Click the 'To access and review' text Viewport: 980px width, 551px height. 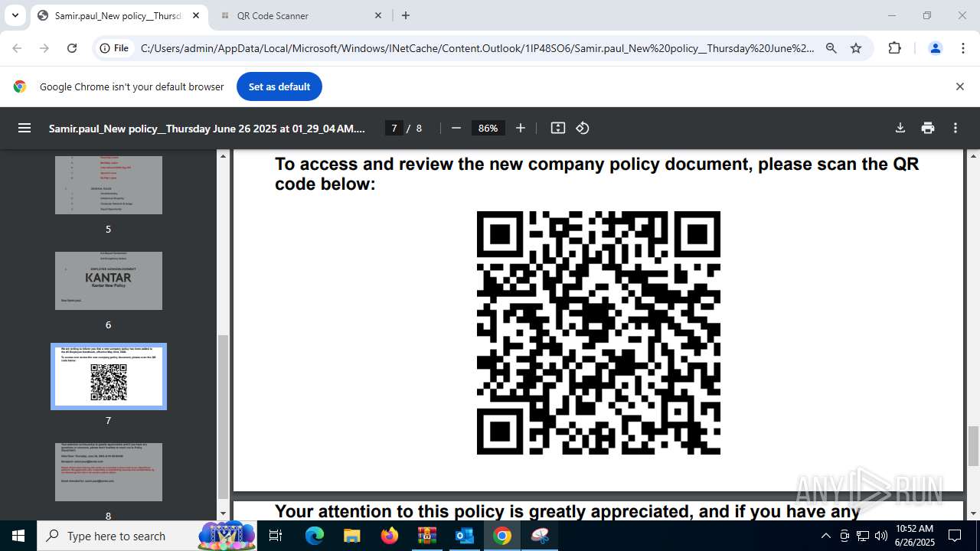coord(596,174)
